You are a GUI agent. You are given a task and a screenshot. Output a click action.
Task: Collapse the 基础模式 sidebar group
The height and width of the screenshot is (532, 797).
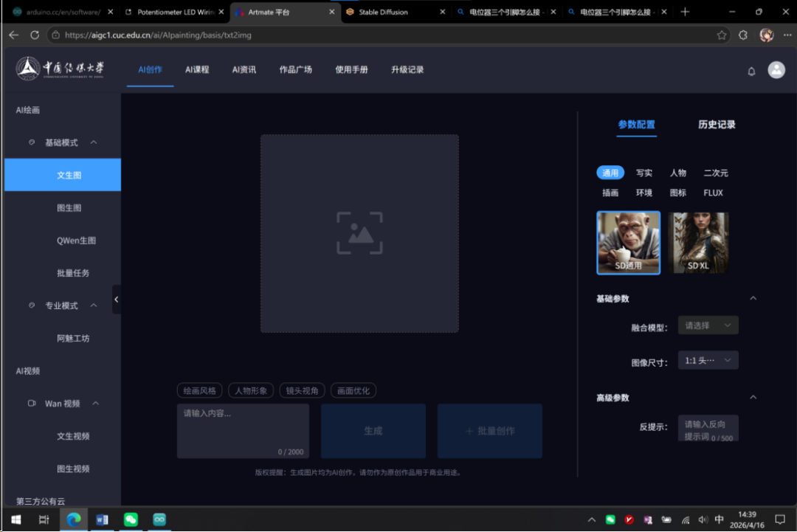94,142
